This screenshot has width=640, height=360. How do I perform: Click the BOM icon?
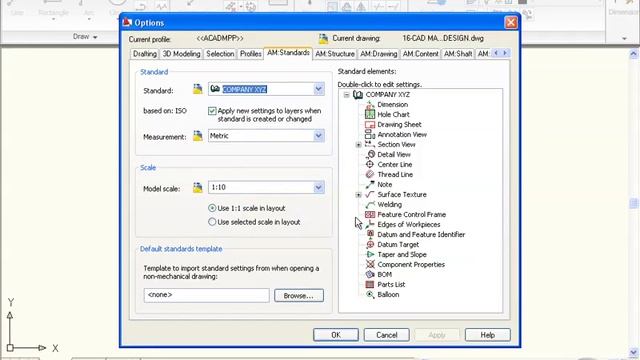[x=370, y=274]
